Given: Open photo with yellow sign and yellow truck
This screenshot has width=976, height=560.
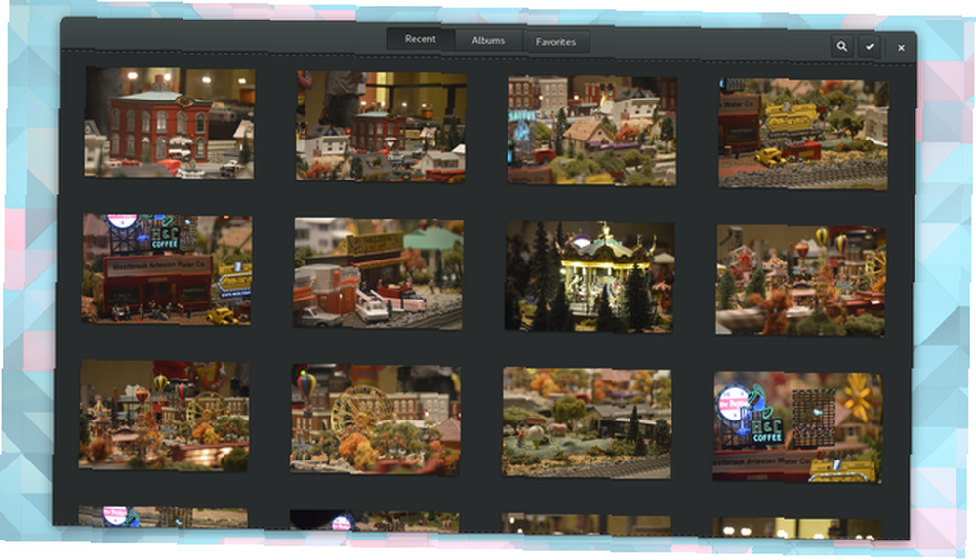Looking at the screenshot, I should [803, 134].
